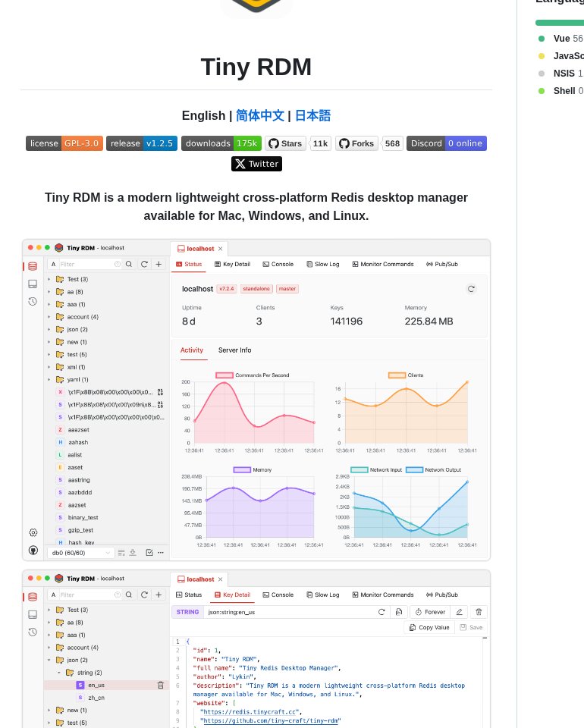Close localhost tab in activity screenshot
This screenshot has width=584, height=728.
[221, 249]
